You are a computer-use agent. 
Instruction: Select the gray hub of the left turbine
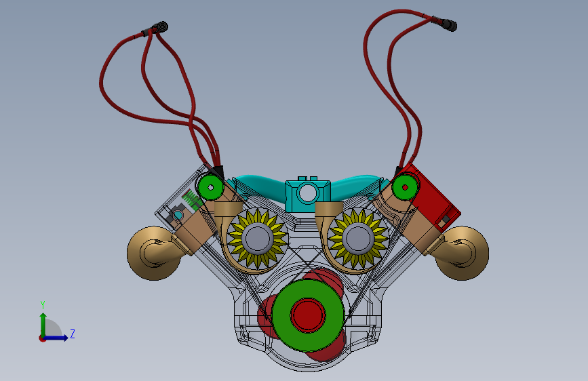point(258,239)
